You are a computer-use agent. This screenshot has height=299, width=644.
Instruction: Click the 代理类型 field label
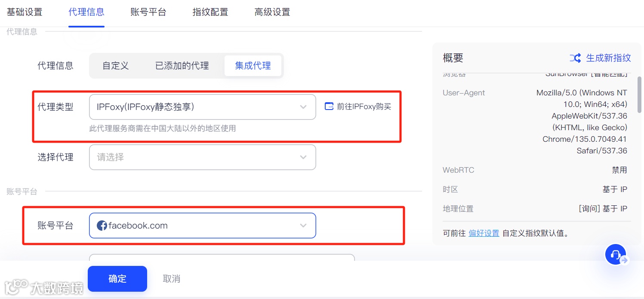[55, 107]
